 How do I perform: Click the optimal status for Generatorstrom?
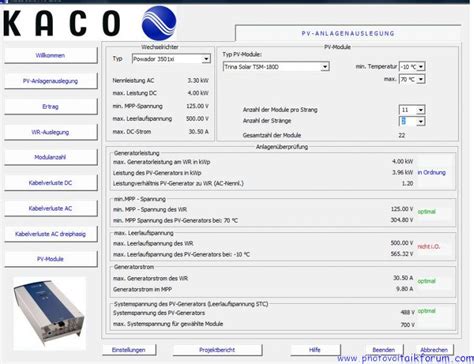pyautogui.click(x=427, y=281)
